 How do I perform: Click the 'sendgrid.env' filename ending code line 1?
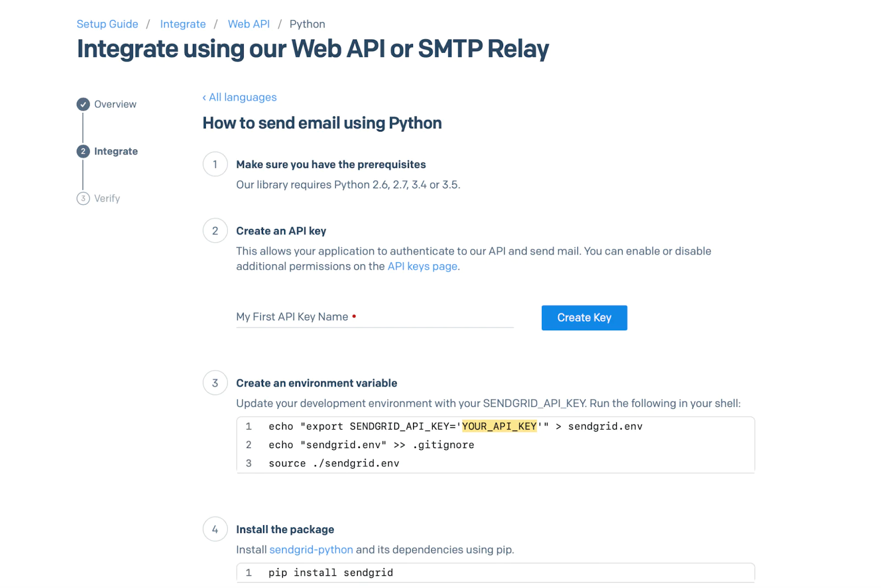pyautogui.click(x=605, y=426)
